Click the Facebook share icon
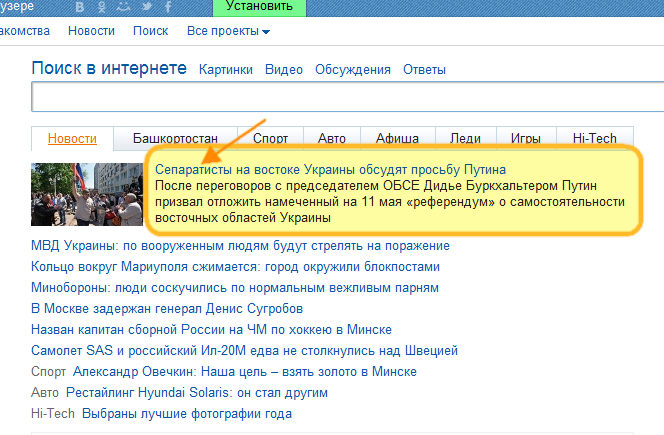 (x=168, y=7)
